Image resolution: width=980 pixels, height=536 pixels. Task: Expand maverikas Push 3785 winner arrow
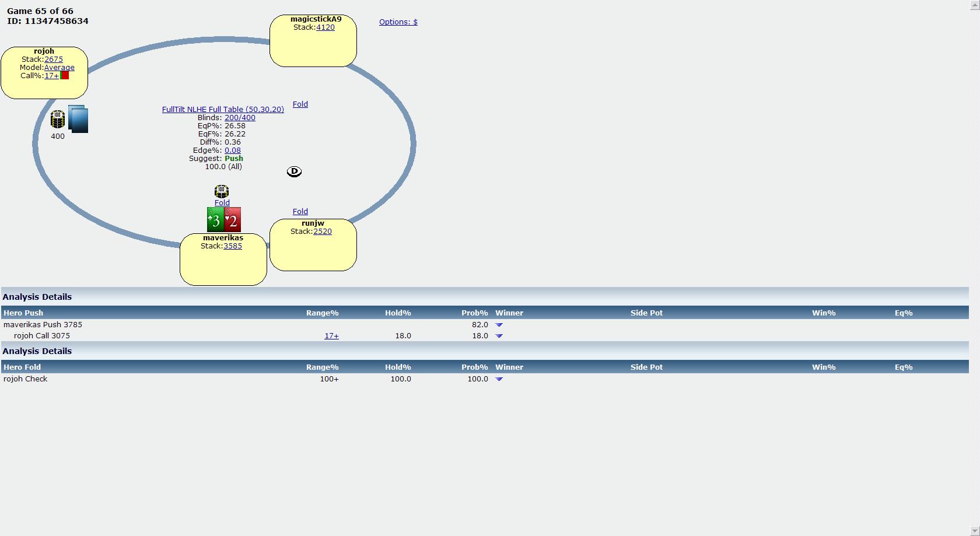pos(499,325)
